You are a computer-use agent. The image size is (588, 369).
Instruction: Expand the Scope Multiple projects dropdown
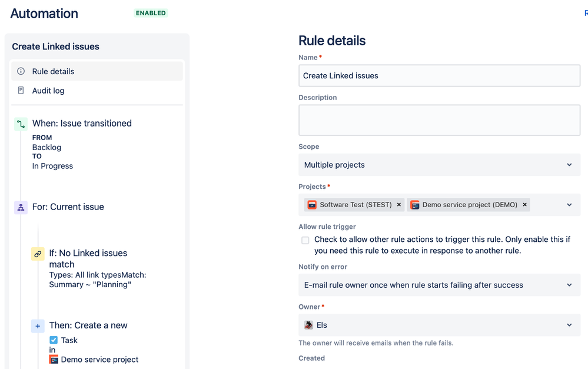tap(439, 165)
